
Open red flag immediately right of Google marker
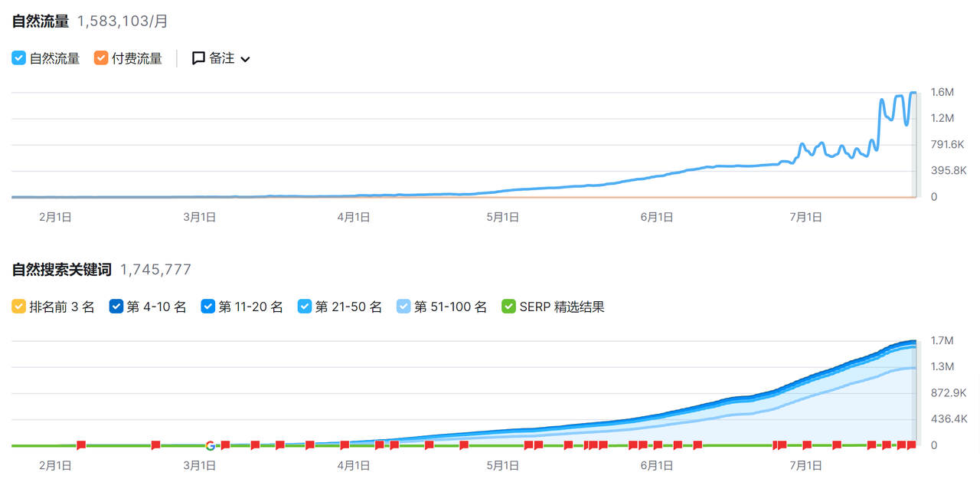tap(225, 445)
